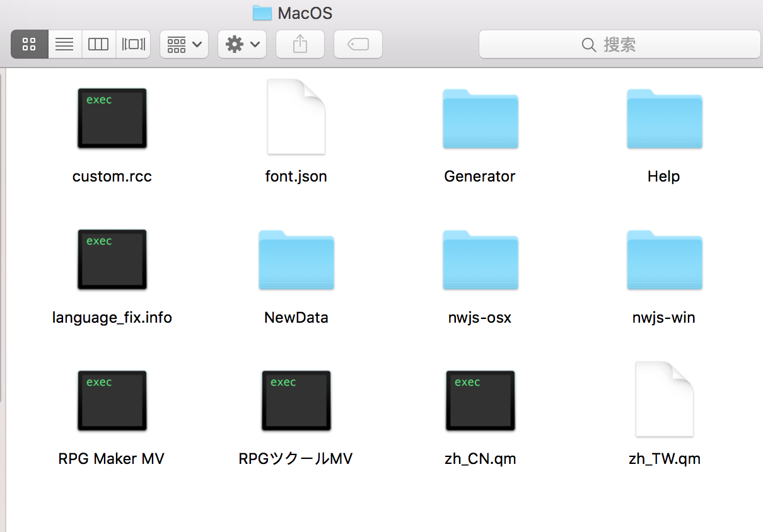This screenshot has width=763, height=532.
Task: Switch to list view
Action: click(65, 44)
